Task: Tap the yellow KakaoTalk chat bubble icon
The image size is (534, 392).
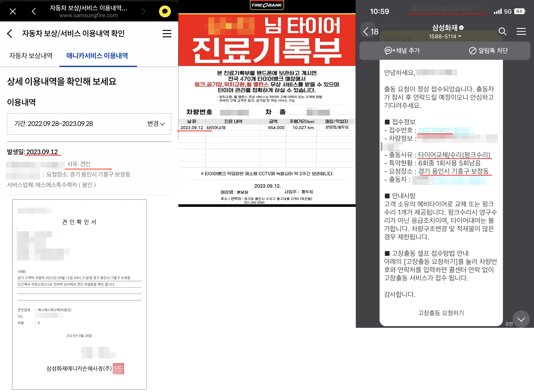Action: click(165, 11)
